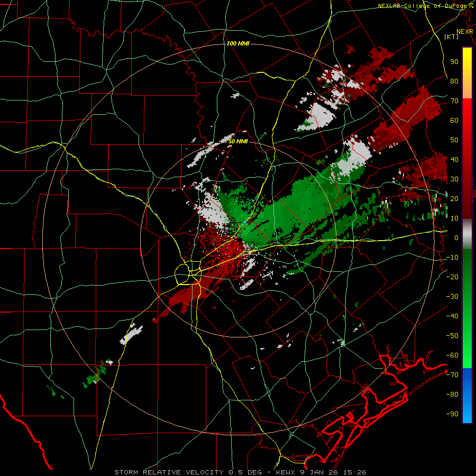Click the -90 value on the velocity scale
Image resolution: width=476 pixels, height=476 pixels.
click(x=452, y=414)
